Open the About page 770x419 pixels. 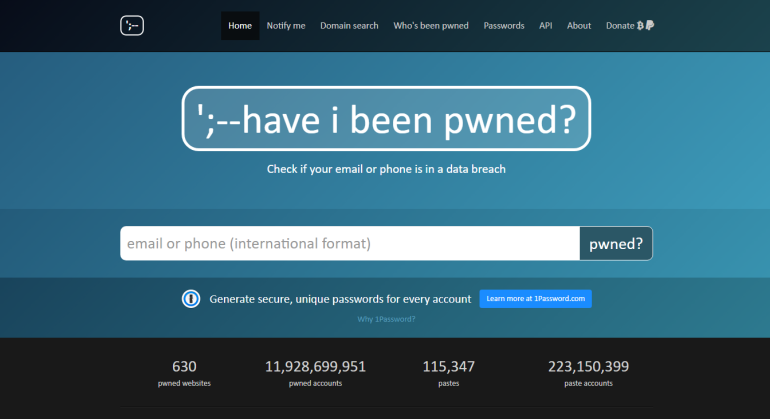pyautogui.click(x=579, y=26)
